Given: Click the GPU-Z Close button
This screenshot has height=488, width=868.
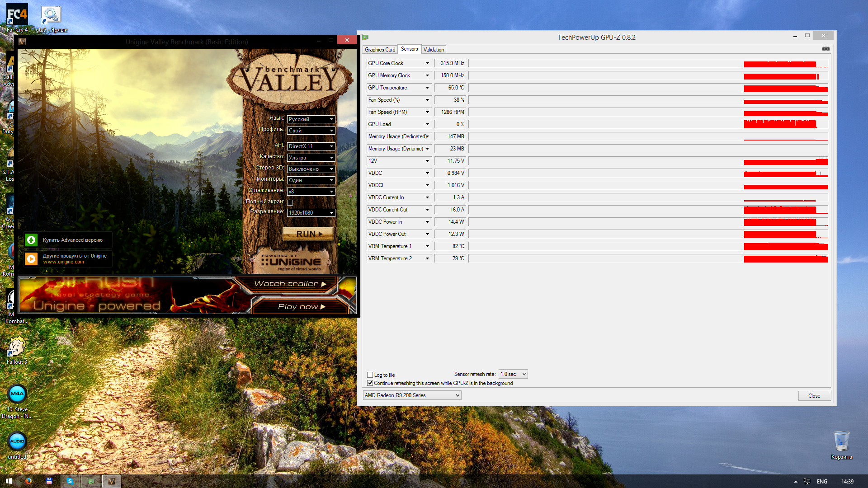Looking at the screenshot, I should coord(814,396).
